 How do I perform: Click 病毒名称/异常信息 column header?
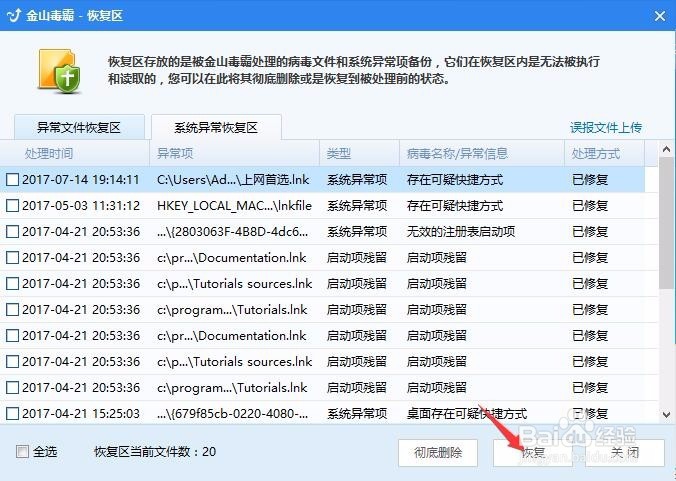(482, 153)
